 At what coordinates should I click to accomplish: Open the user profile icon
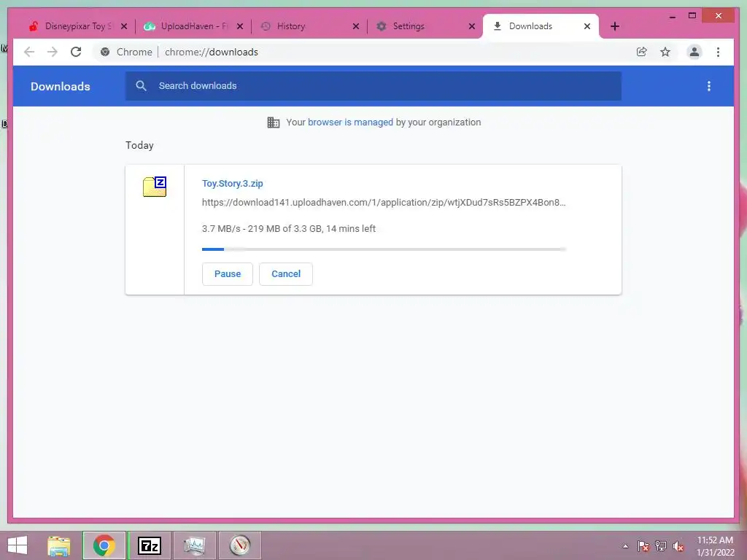pyautogui.click(x=694, y=52)
